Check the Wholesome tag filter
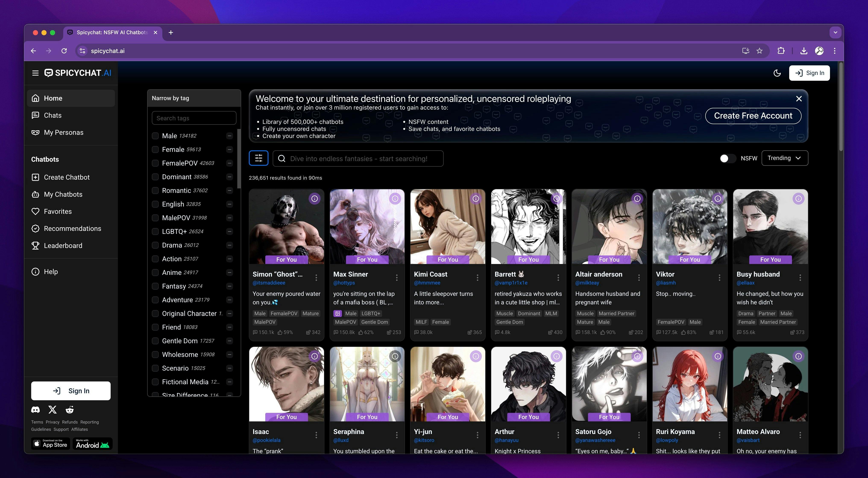 click(155, 354)
